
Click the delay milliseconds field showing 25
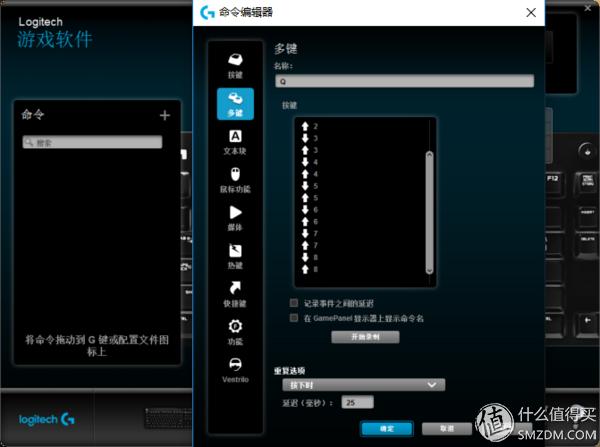point(357,402)
